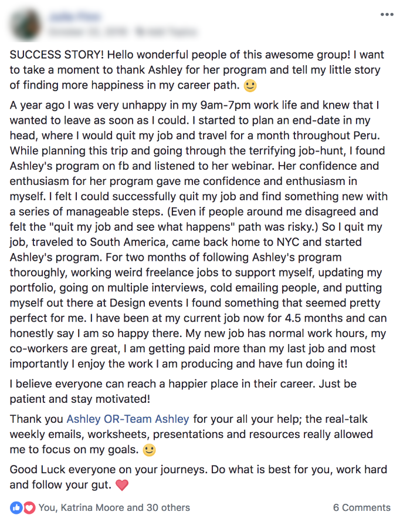The height and width of the screenshot is (532, 400).
Task: Click the blurred post date timestamp
Action: click(88, 32)
